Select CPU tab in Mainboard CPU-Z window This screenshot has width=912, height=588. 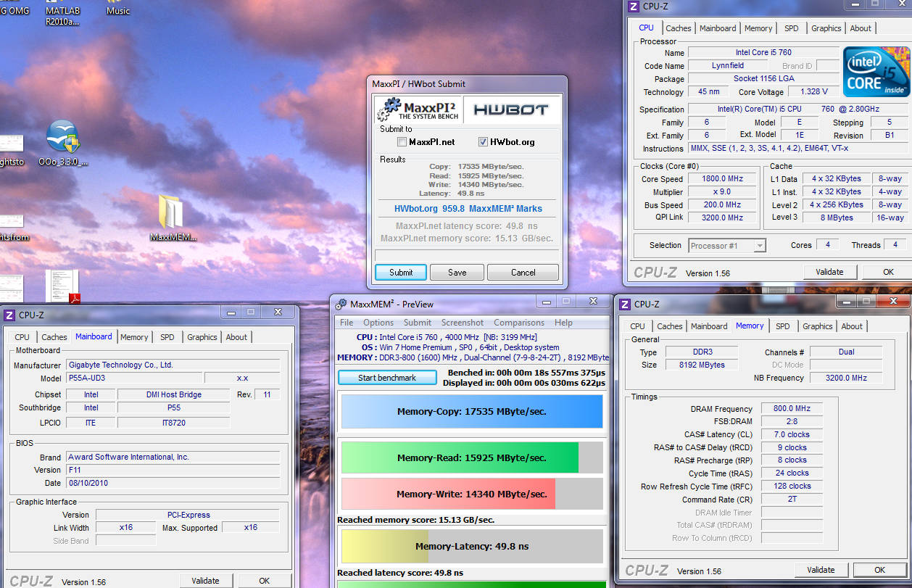[22, 337]
